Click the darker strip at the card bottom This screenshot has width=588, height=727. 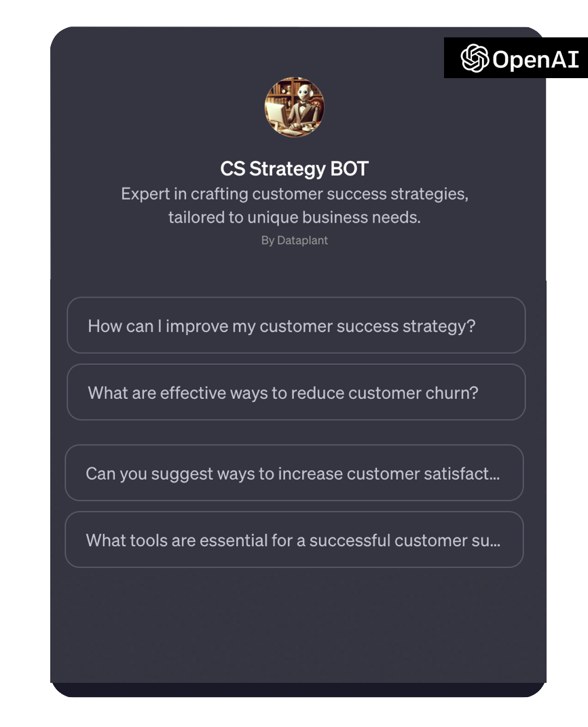coord(298,690)
